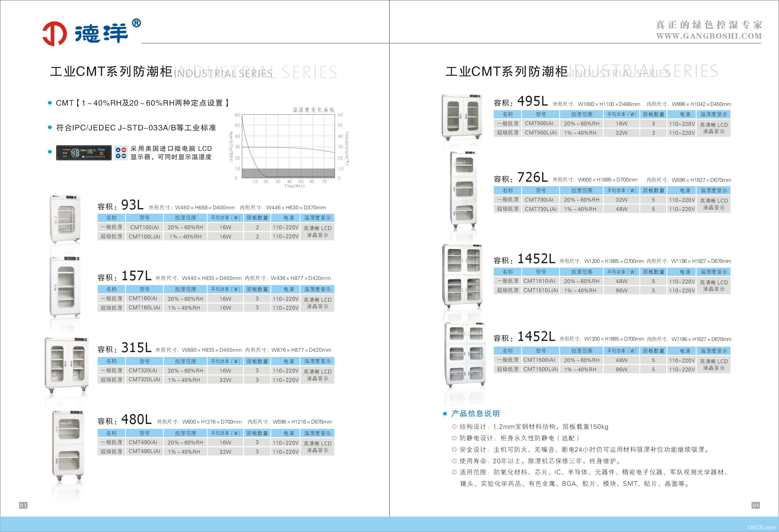The height and width of the screenshot is (532, 779).
Task: Click the 容积 157L capacity heading
Action: 125,276
